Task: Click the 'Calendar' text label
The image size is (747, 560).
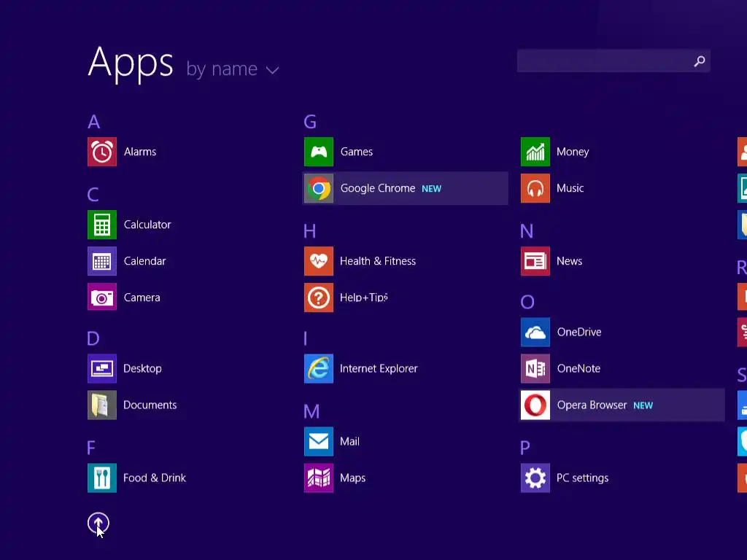Action: click(x=145, y=261)
